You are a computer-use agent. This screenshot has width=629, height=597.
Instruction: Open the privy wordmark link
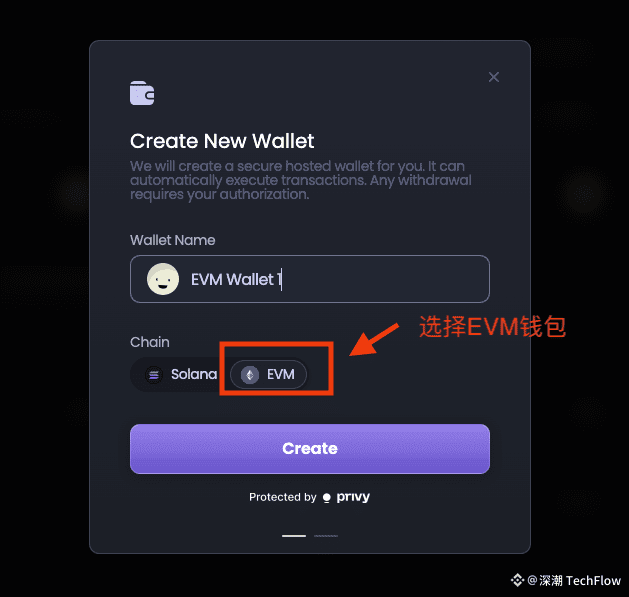pyautogui.click(x=353, y=497)
